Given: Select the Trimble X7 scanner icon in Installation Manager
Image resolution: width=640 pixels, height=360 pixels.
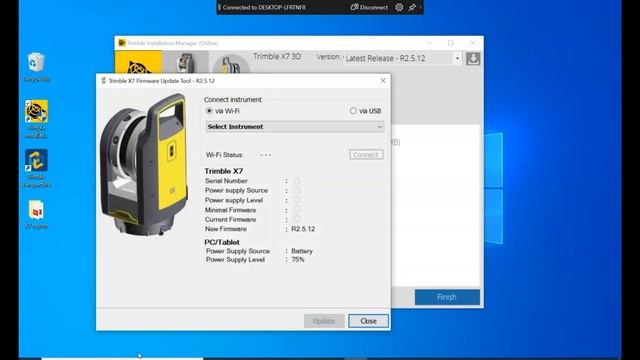Looking at the screenshot, I should [x=231, y=64].
